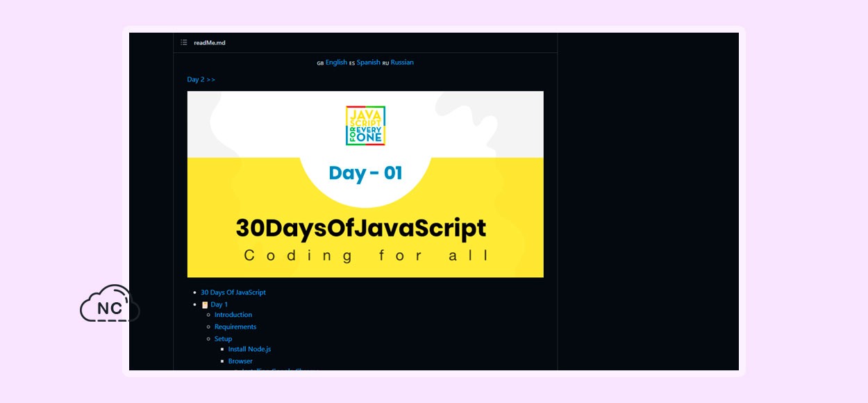Click the JavaScript For Everyone logo

coord(365,126)
